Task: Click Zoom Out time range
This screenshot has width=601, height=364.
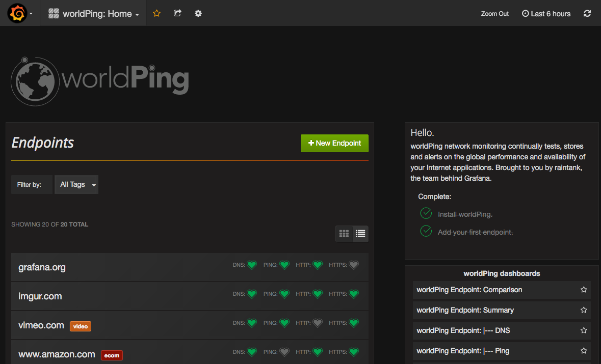Action: [494, 14]
